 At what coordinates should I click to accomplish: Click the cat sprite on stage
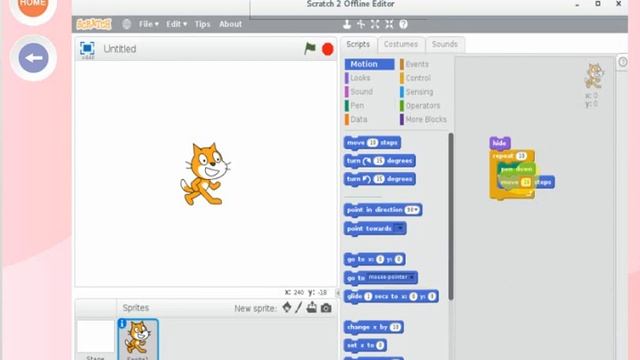[x=204, y=173]
